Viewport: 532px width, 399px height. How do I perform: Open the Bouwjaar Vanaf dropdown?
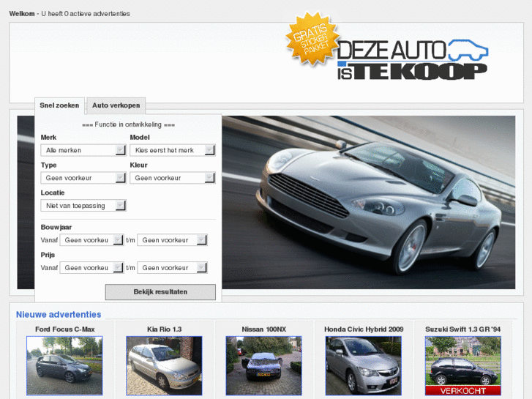point(91,240)
